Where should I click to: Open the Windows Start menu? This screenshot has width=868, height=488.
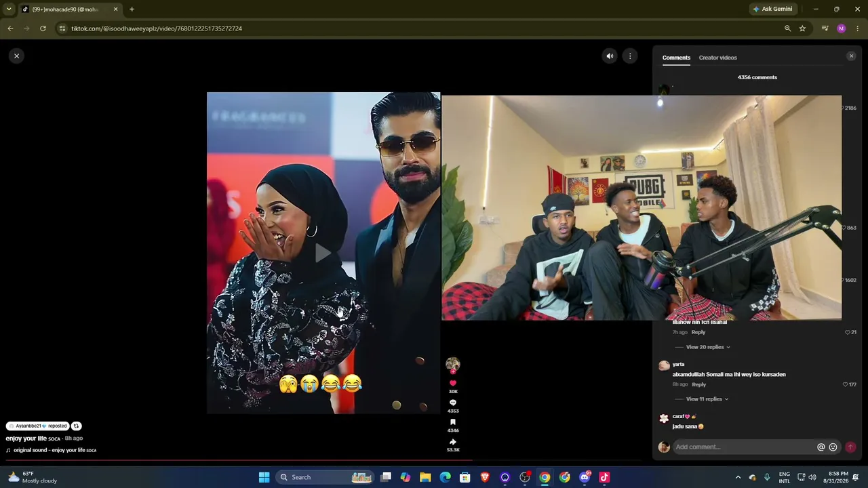[x=264, y=477]
